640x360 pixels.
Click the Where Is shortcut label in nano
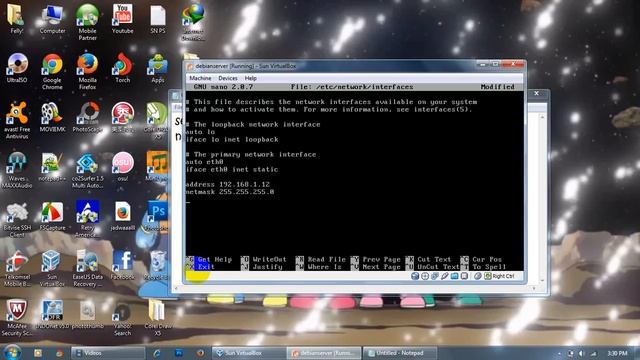point(324,267)
